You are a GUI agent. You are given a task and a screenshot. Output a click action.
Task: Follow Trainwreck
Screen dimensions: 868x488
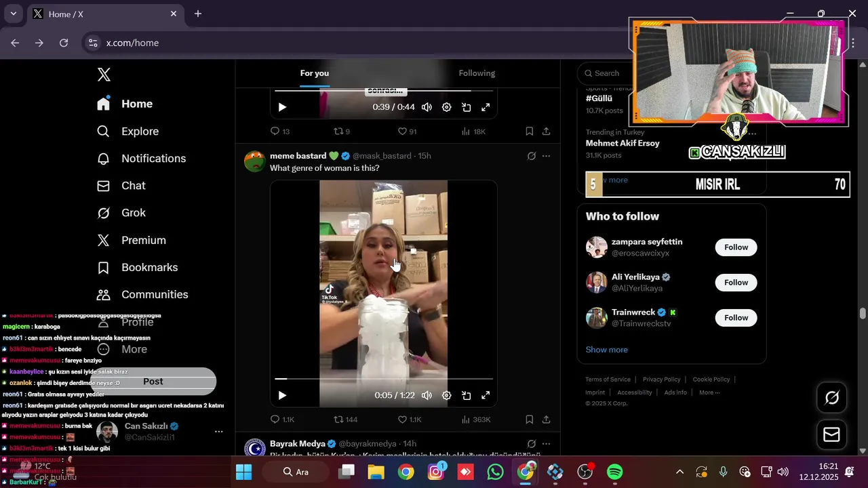click(736, 318)
